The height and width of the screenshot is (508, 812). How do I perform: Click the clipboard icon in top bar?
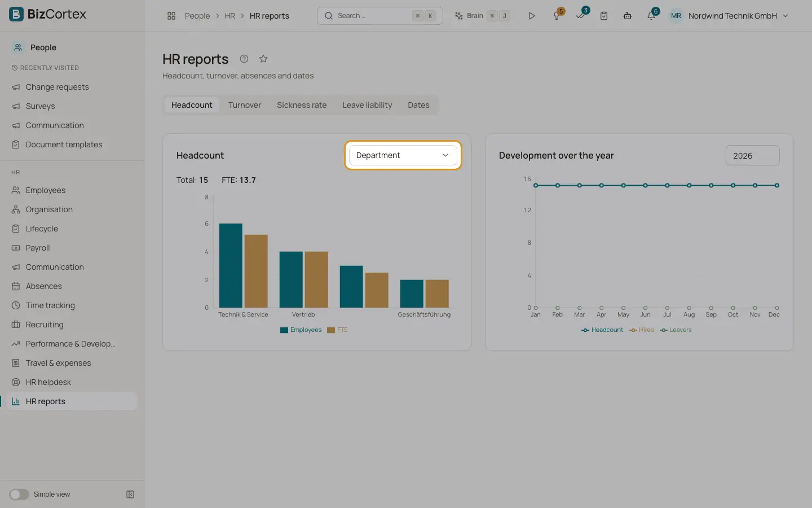point(604,16)
